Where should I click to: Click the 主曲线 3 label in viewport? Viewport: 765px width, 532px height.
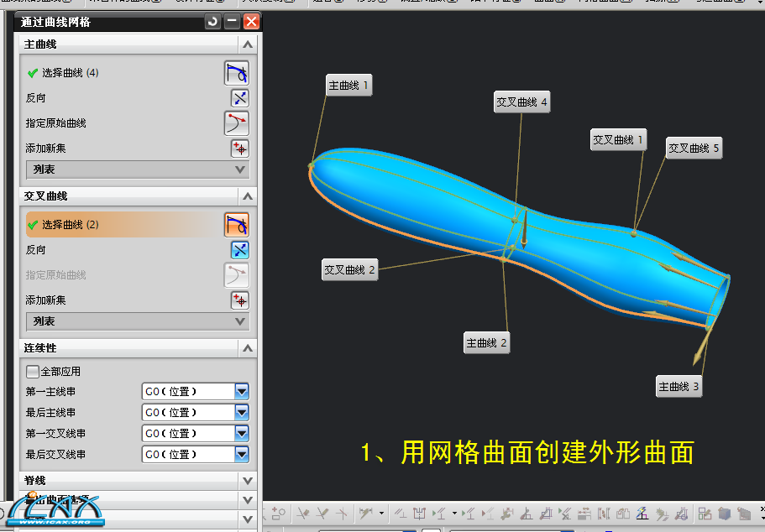click(x=679, y=387)
